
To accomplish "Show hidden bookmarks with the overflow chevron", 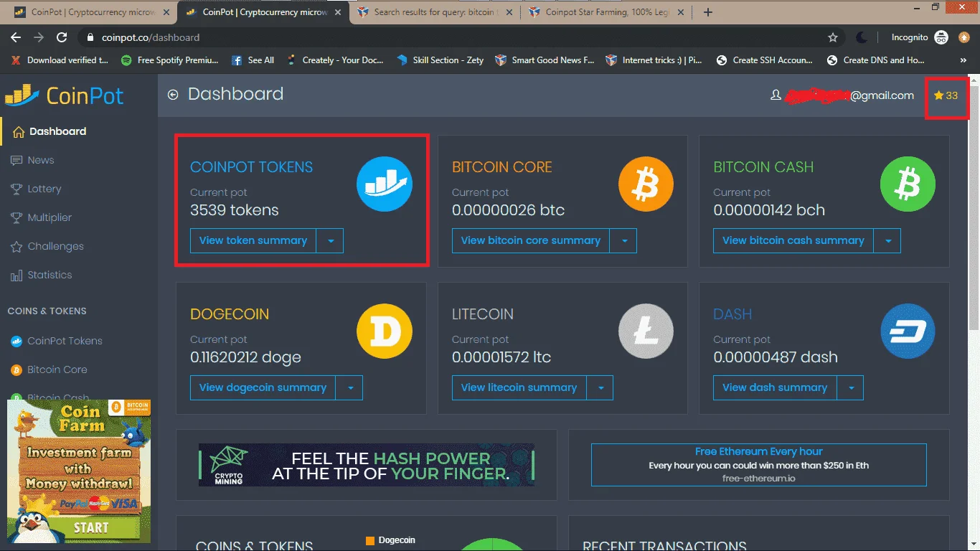I will point(963,60).
